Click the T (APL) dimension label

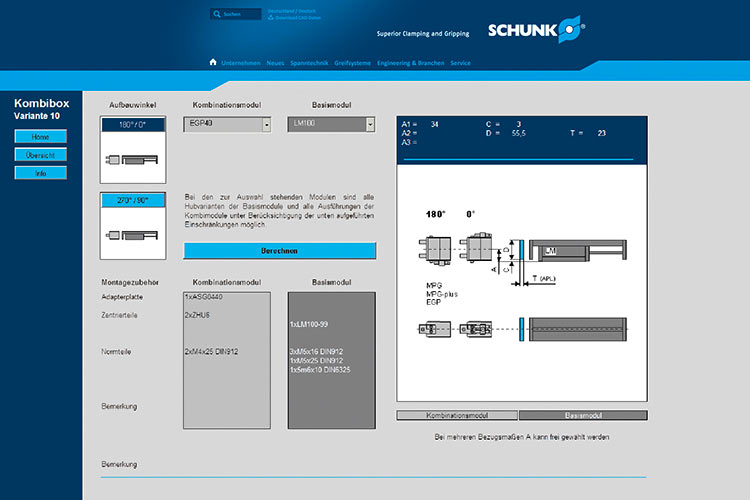tap(544, 278)
